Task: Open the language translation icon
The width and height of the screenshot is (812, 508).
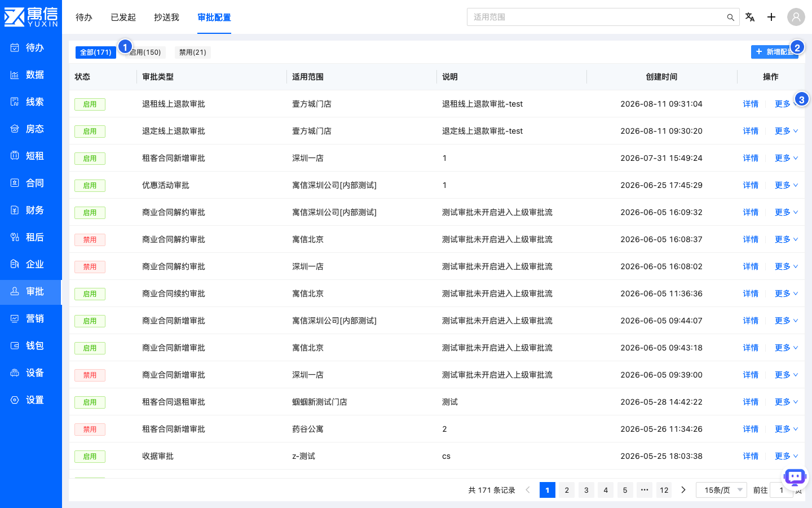Action: (x=750, y=17)
